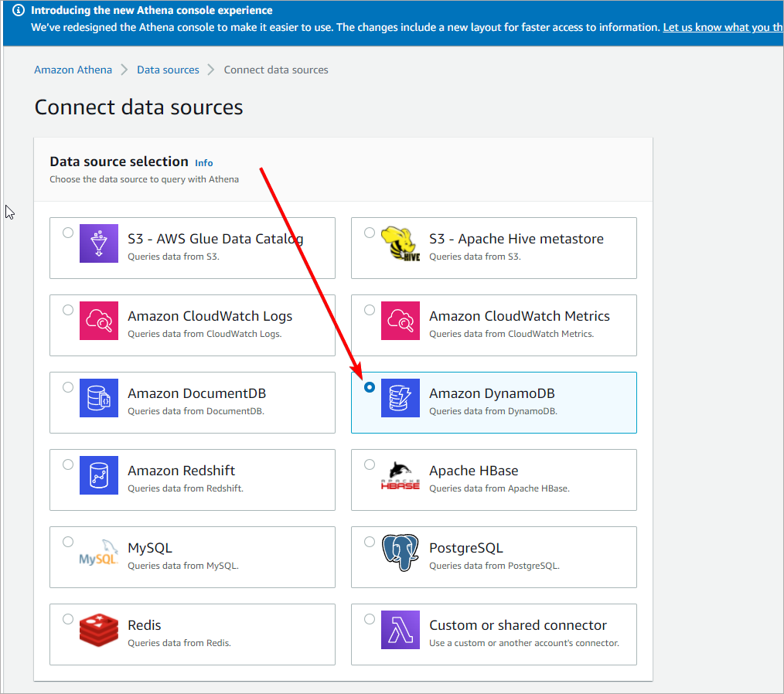Select the S3 - AWS Glue Data Catalog option
Image resolution: width=784 pixels, height=694 pixels.
click(x=68, y=232)
